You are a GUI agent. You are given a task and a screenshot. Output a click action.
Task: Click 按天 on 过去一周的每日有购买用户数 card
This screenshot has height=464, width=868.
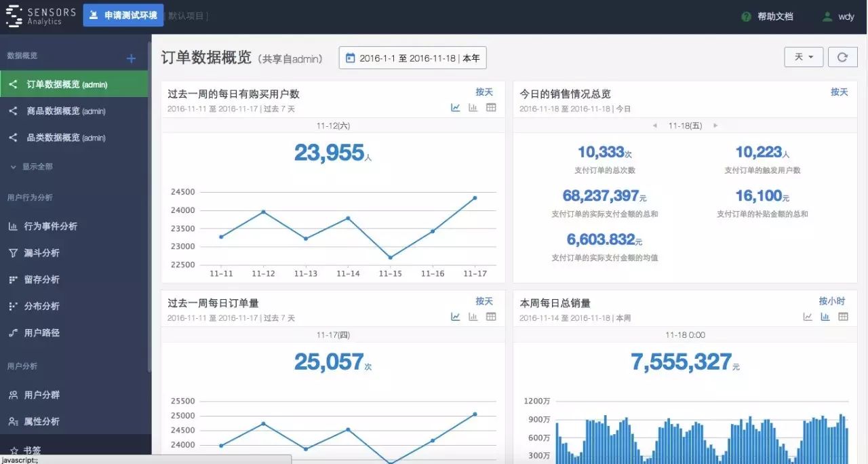point(484,92)
